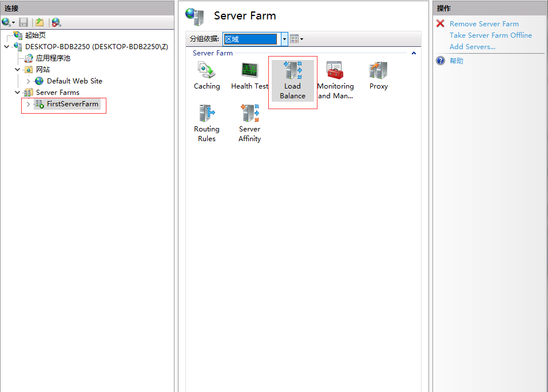The height and width of the screenshot is (392, 548).
Task: Click the 应用程序池 application pool icon
Action: pyautogui.click(x=29, y=58)
